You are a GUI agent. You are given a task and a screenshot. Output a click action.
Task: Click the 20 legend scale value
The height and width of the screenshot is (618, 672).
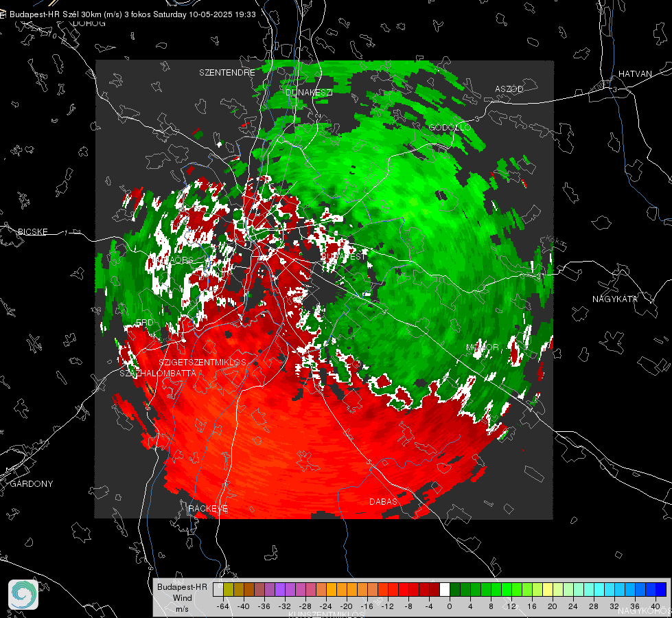(553, 606)
